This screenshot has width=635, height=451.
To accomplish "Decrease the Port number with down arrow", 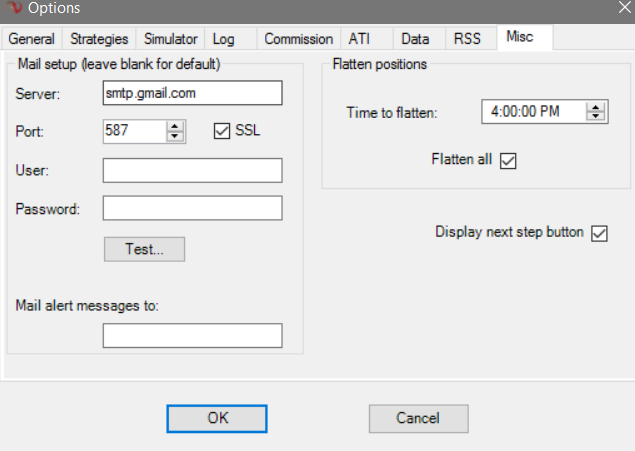I will [x=176, y=137].
